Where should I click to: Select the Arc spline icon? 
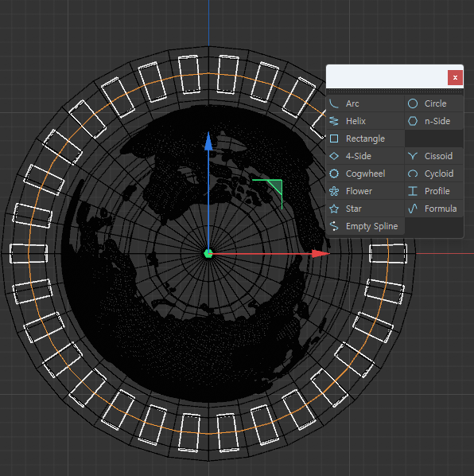(334, 103)
